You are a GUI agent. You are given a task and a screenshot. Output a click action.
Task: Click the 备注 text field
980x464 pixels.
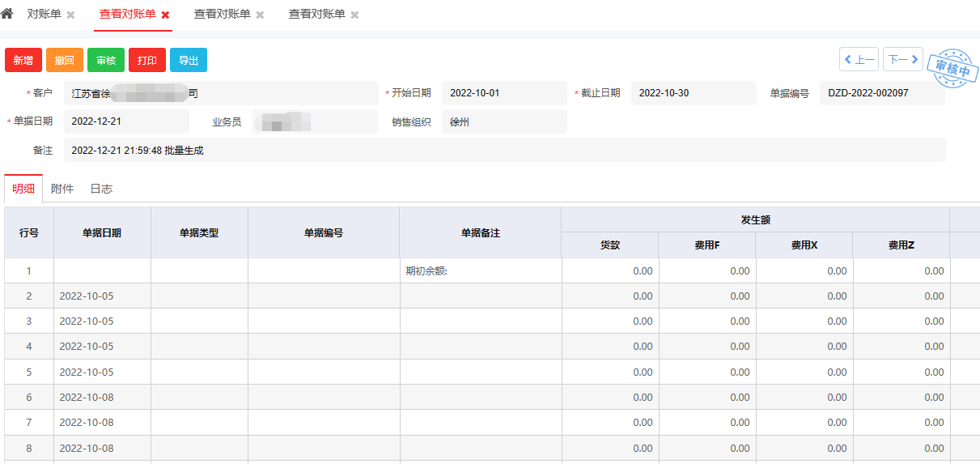[x=503, y=151]
